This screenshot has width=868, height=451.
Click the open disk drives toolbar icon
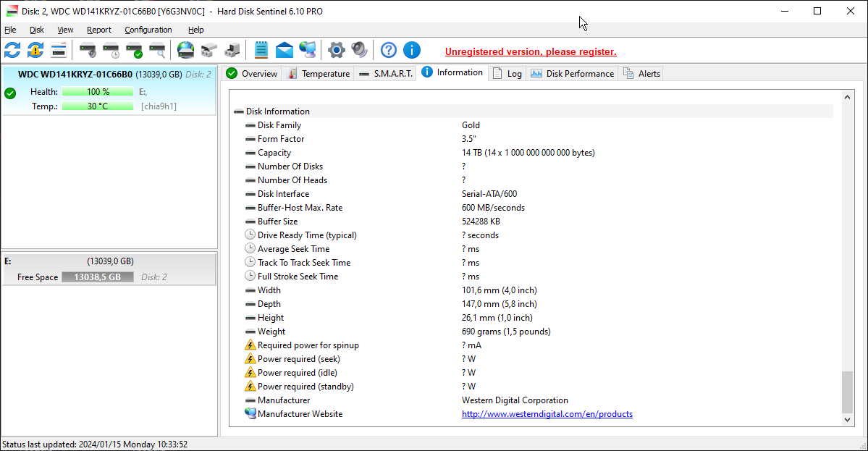208,51
